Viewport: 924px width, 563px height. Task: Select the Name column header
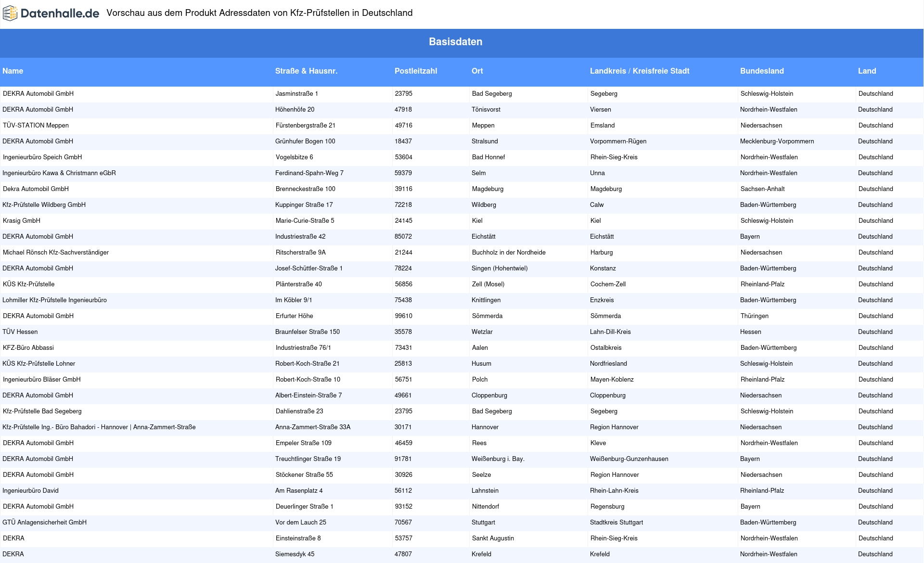pyautogui.click(x=13, y=71)
